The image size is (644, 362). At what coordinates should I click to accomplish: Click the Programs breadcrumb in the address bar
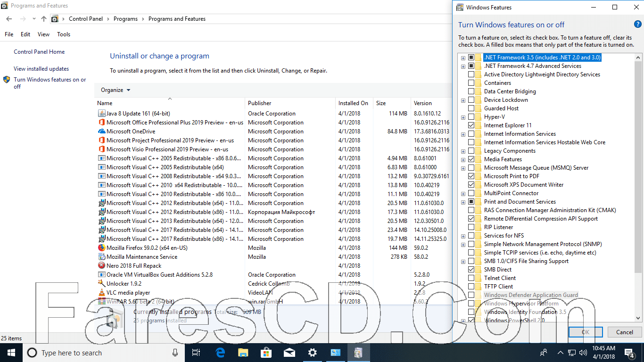click(x=126, y=19)
